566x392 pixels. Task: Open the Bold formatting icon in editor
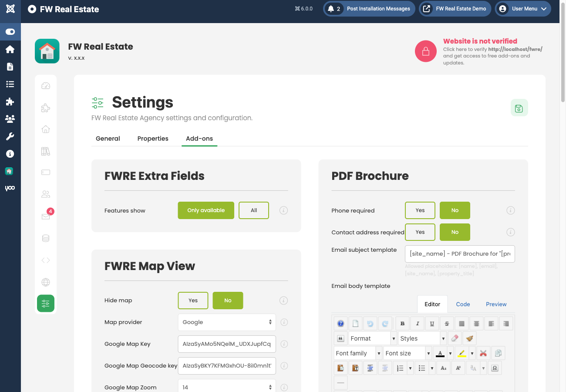pyautogui.click(x=403, y=324)
